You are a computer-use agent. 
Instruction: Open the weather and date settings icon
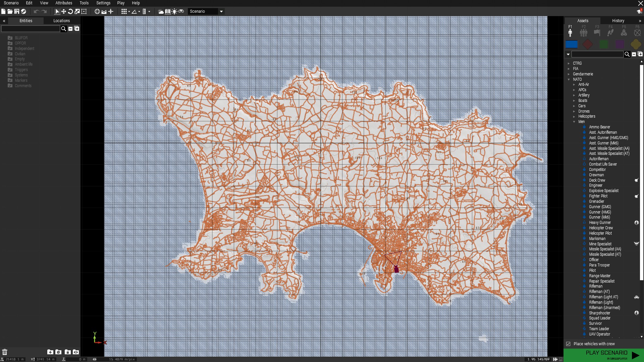point(161,11)
